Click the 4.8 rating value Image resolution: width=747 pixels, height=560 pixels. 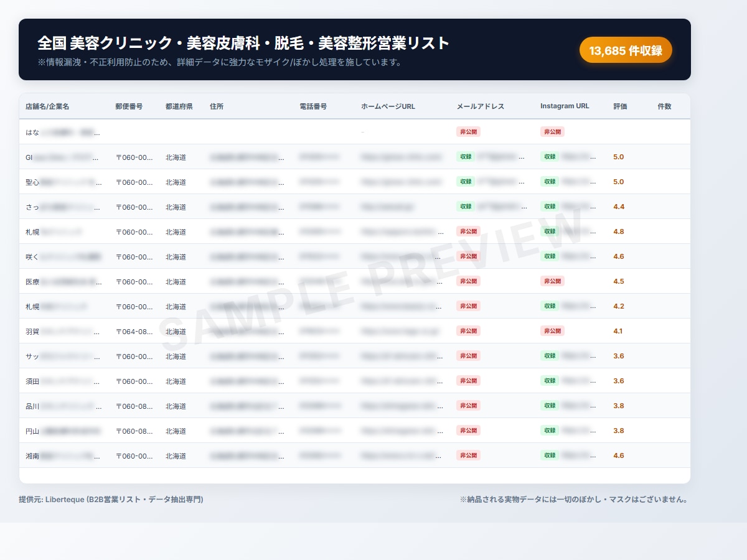tap(619, 231)
